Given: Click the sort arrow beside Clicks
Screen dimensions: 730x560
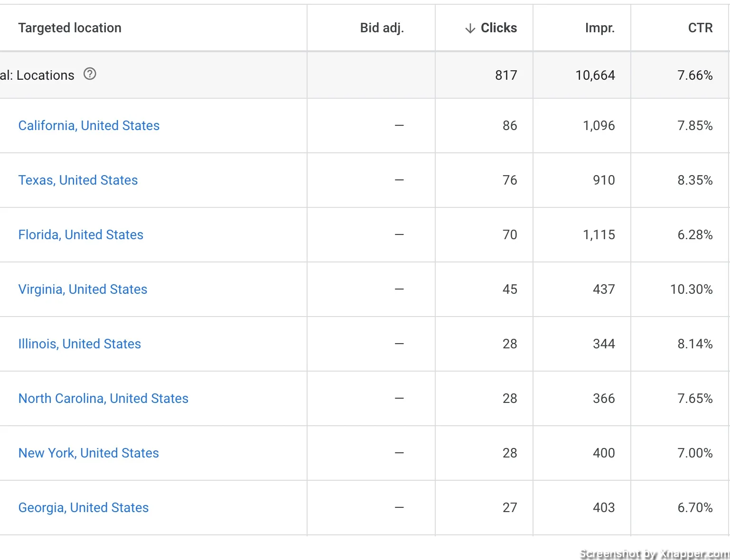Looking at the screenshot, I should [x=470, y=28].
